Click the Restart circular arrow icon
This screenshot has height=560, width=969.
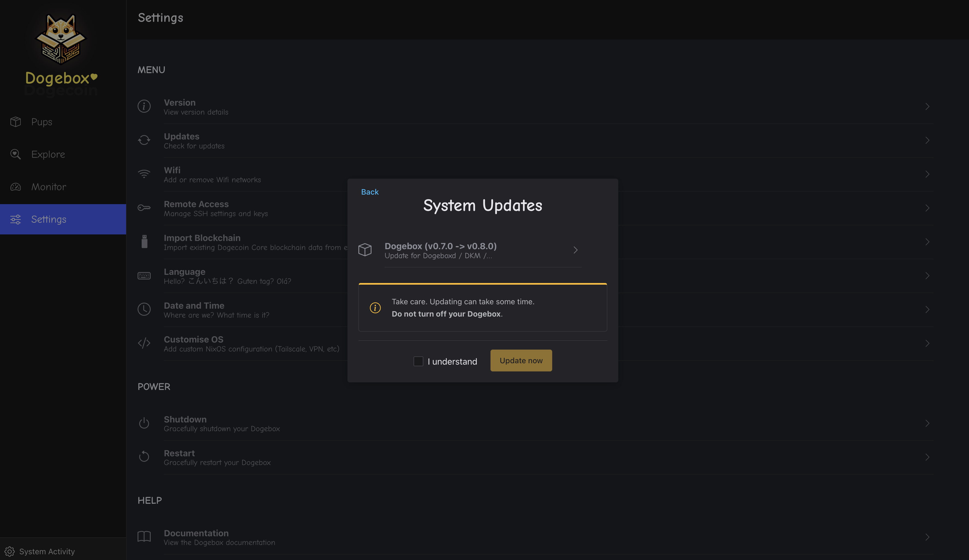[x=144, y=457]
